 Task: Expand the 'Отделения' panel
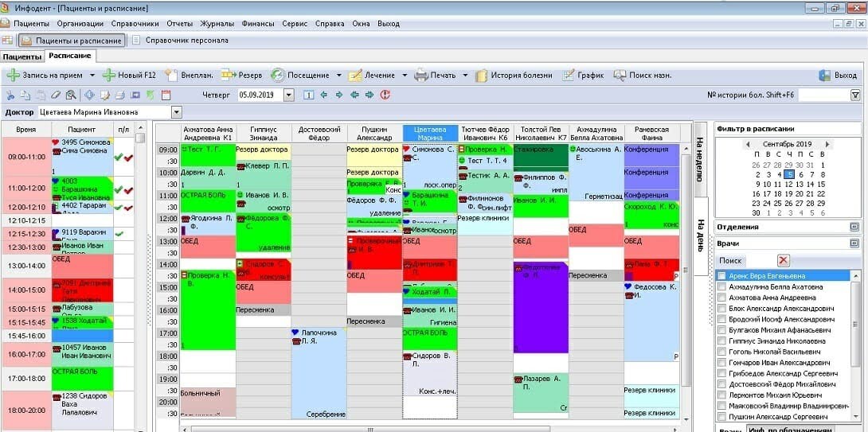(854, 227)
